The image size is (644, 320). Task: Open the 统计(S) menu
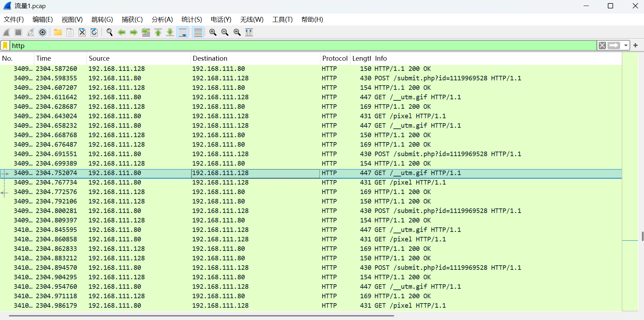pos(191,20)
